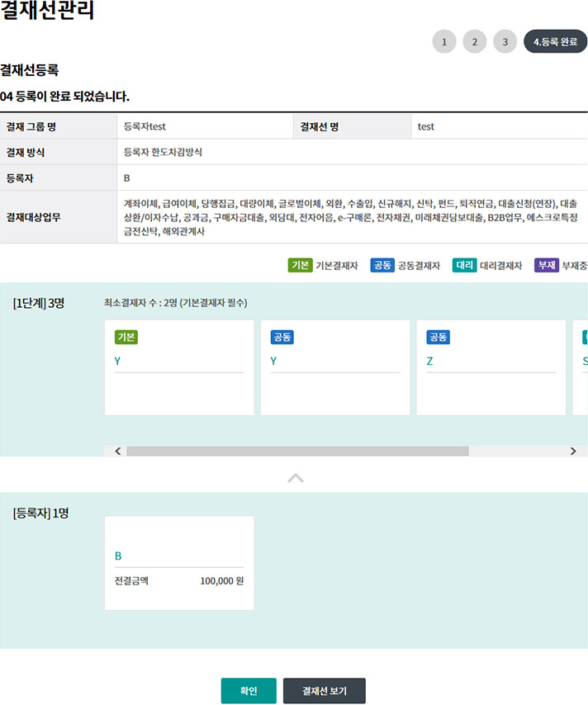Click the teal 대리 legend badge
Screen dimensions: 588x705
464,265
